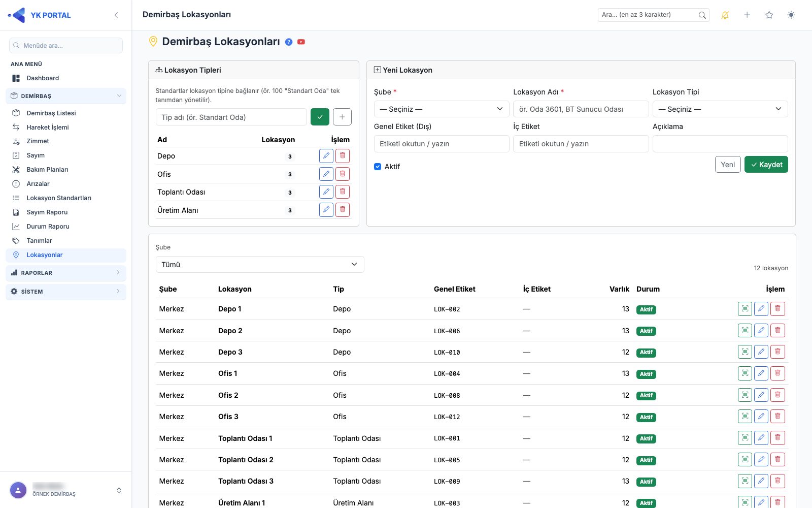Viewport: 812px width, 508px height.
Task: Expand the SİSTEM menu section
Action: tap(66, 292)
